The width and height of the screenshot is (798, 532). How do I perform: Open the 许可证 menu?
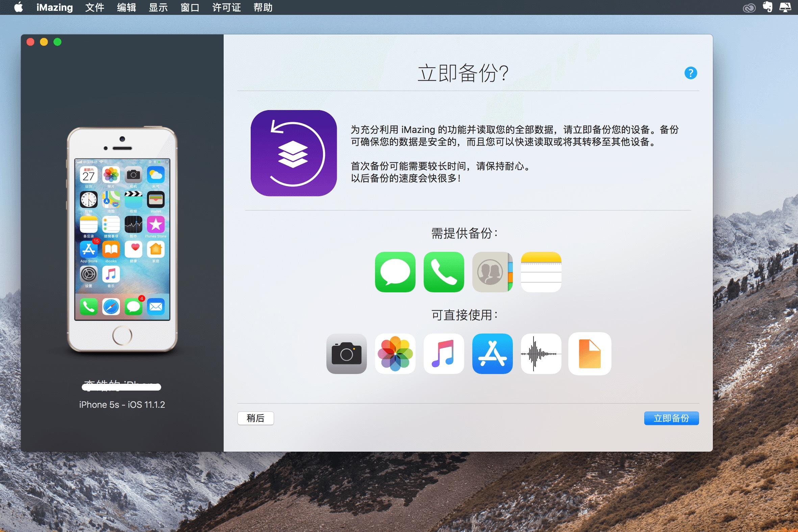(x=226, y=7)
